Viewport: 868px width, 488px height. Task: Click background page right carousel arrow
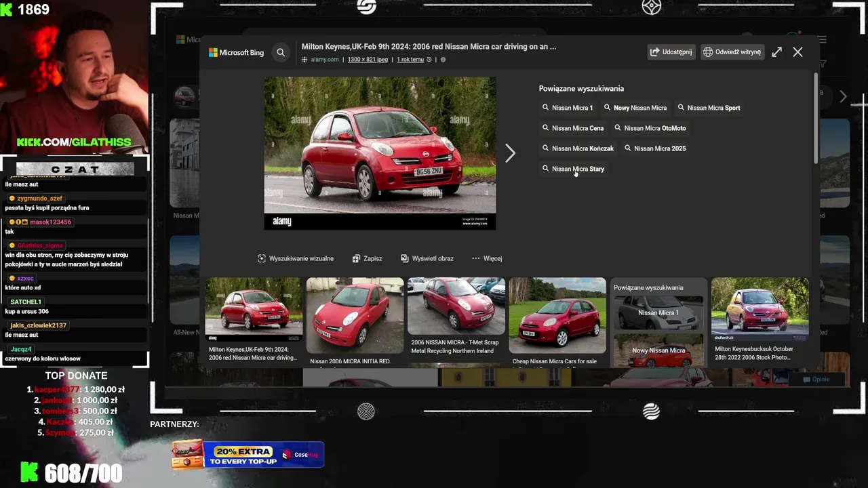coord(843,97)
